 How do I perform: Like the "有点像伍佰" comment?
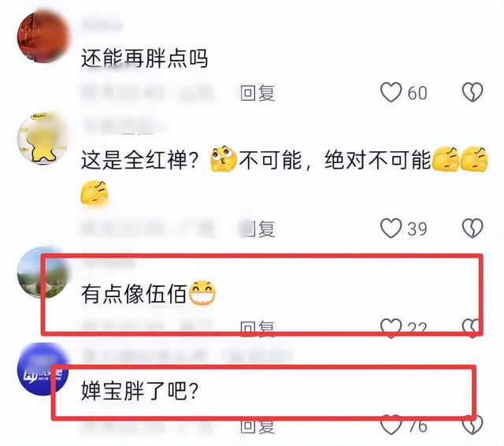(x=391, y=328)
